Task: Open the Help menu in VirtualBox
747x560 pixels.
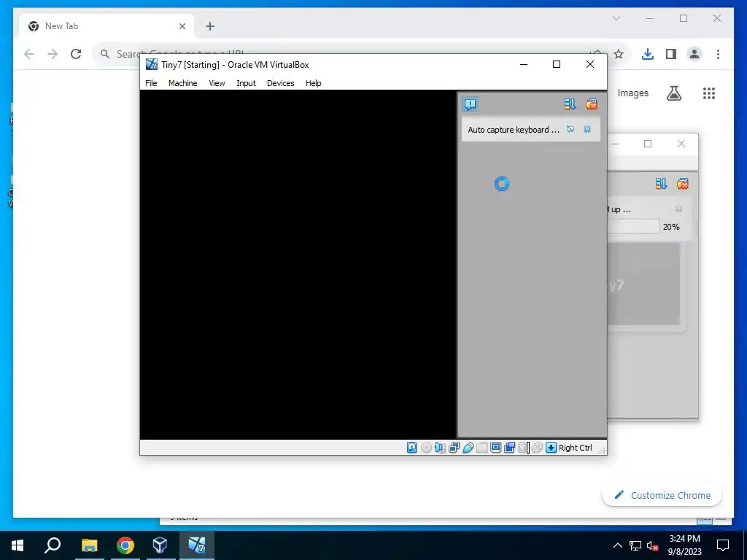Action: (x=314, y=83)
